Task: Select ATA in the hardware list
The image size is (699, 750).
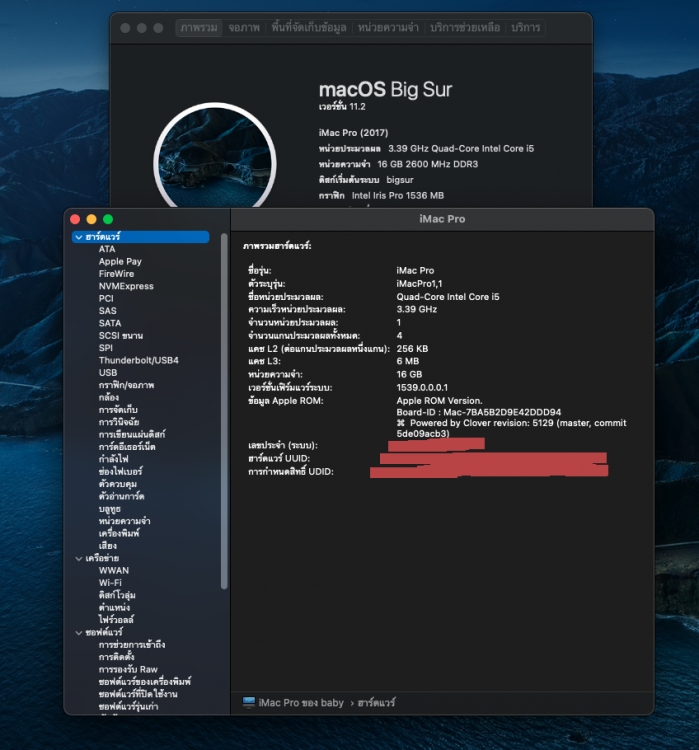Action: click(107, 249)
